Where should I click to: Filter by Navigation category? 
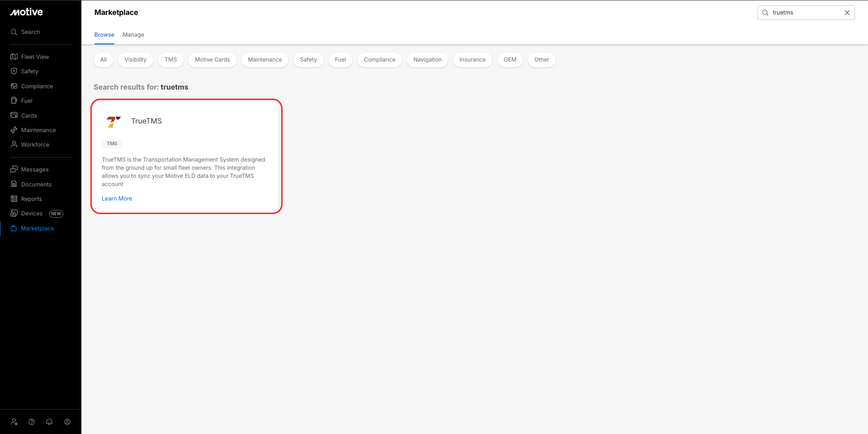point(428,60)
